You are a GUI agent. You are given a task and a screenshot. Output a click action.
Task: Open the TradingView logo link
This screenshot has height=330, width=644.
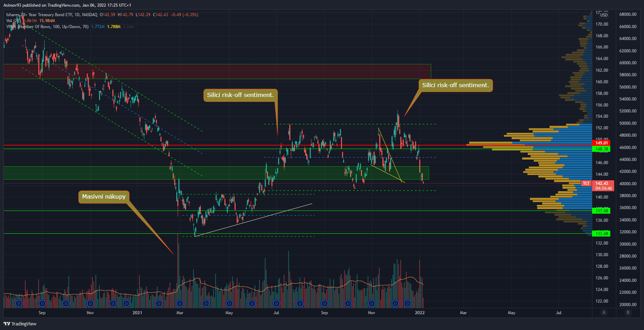pos(20,324)
